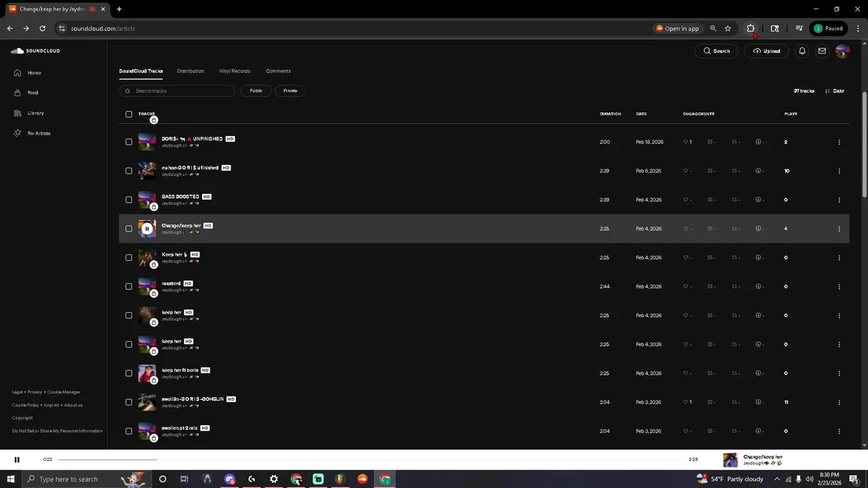Click the comments icon for euhoe-BORI$ row
The height and width of the screenshot is (488, 868).
710,171
